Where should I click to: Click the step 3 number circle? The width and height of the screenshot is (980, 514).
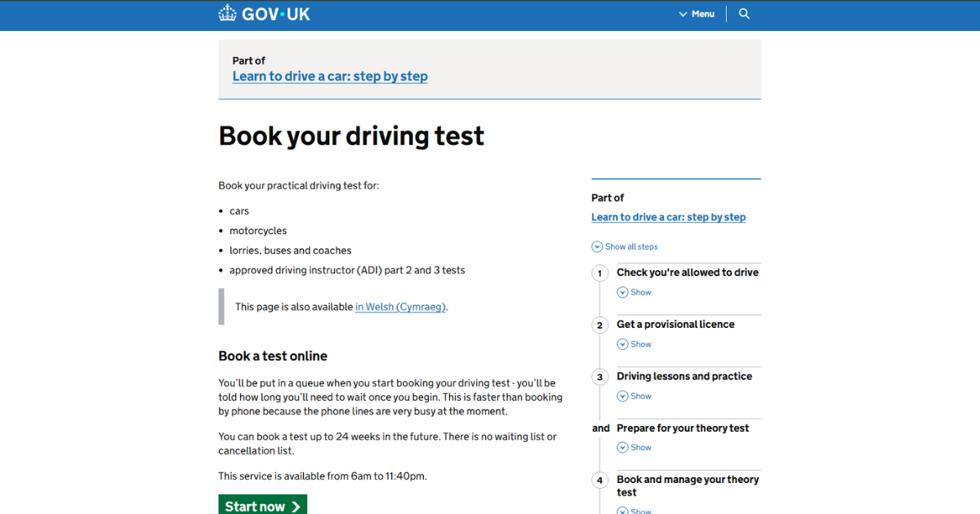pyautogui.click(x=599, y=376)
